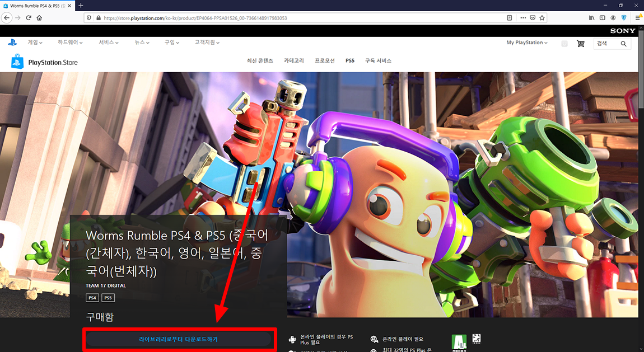This screenshot has width=644, height=352.
Task: Open the browser home page icon
Action: pos(39,18)
